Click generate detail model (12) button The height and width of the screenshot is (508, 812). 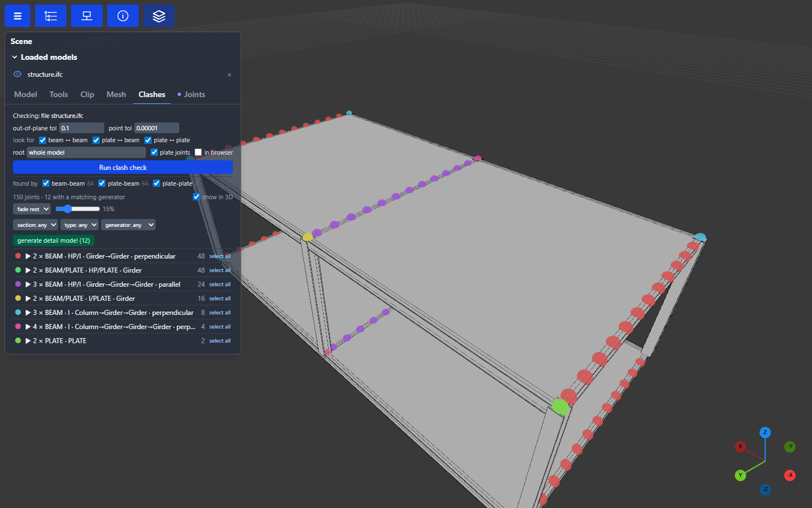54,240
